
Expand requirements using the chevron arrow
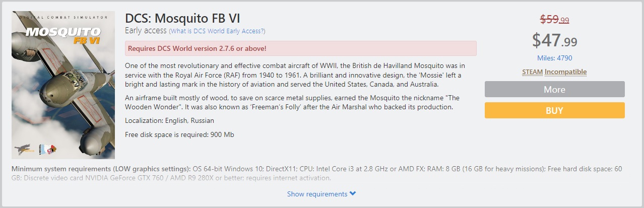pos(353,194)
